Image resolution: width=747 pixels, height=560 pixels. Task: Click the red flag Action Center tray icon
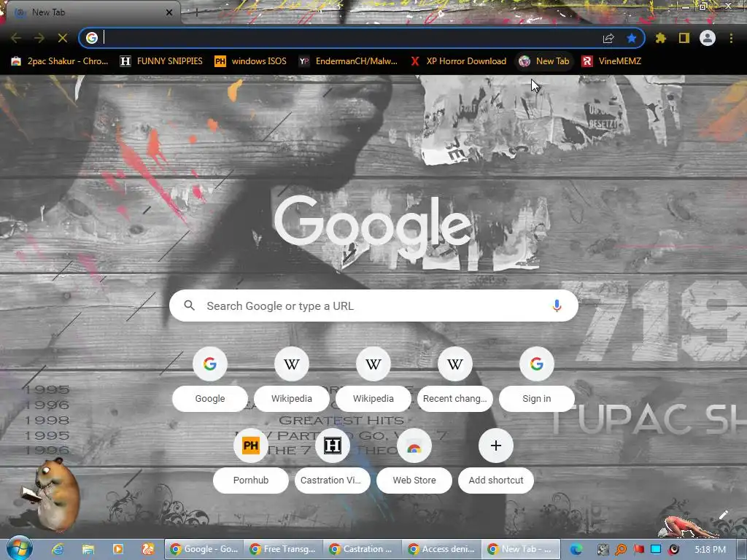pos(638,550)
